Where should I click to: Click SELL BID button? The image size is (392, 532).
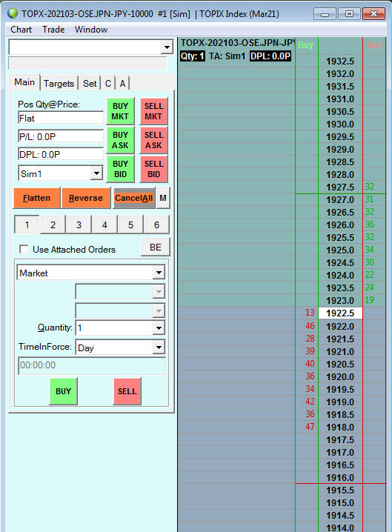coord(153,169)
